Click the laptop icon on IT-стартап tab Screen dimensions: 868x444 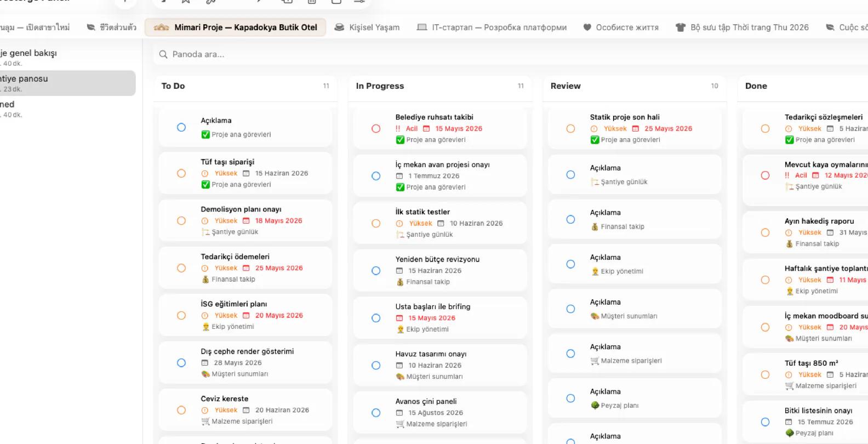[421, 27]
